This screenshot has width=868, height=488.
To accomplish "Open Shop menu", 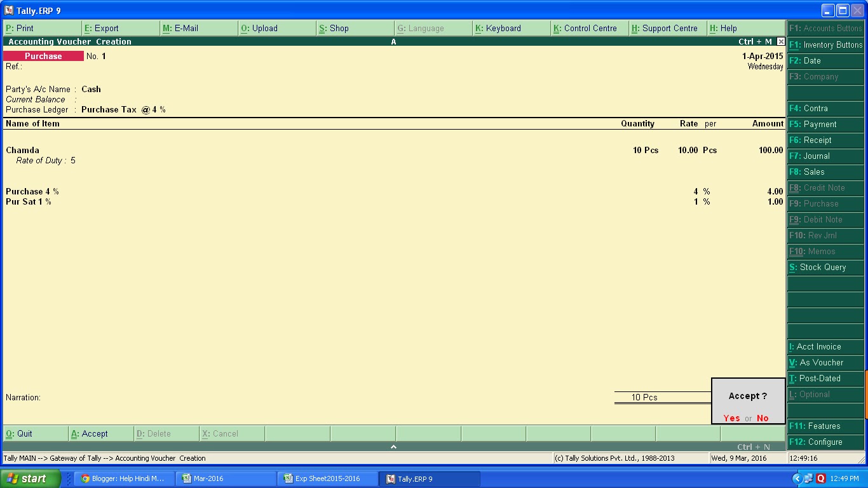I will [355, 28].
